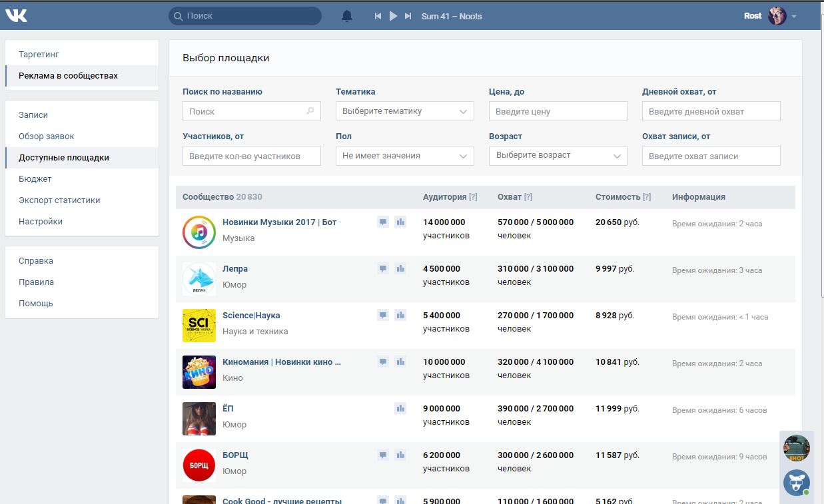Image resolution: width=824 pixels, height=504 pixels.
Task: Click the Киномания avatar
Action: pos(199,372)
